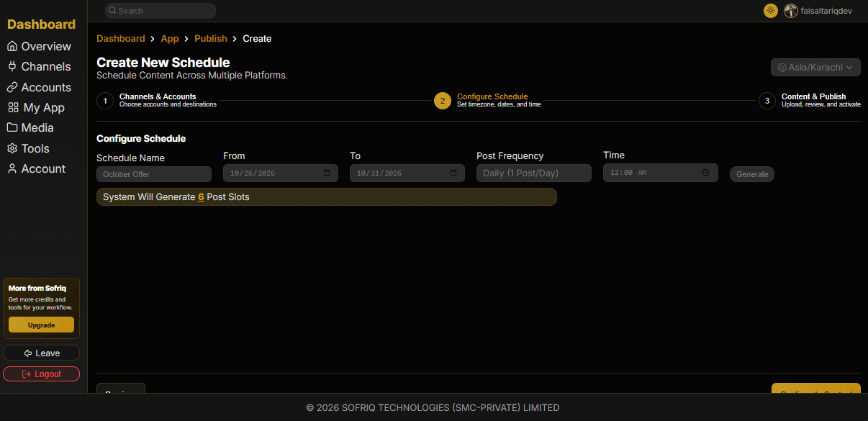Click the 'Create New Schedule' heading

(x=163, y=62)
